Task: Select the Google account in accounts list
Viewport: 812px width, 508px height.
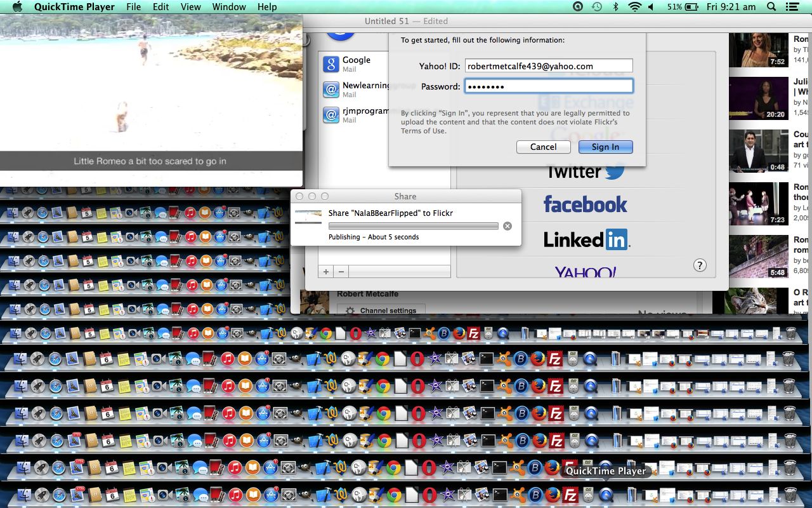Action: tap(384, 64)
